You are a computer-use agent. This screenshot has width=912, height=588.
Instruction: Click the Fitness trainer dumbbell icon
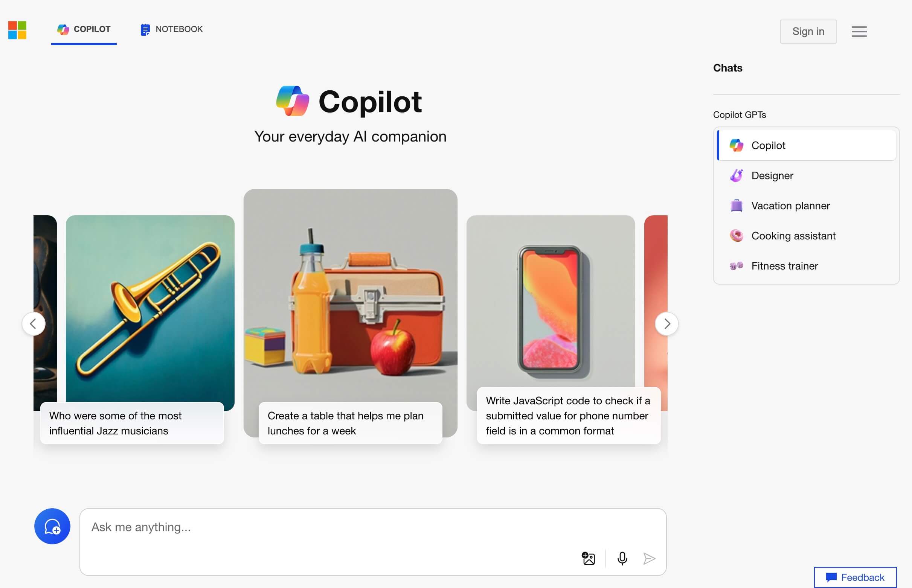[x=736, y=266]
